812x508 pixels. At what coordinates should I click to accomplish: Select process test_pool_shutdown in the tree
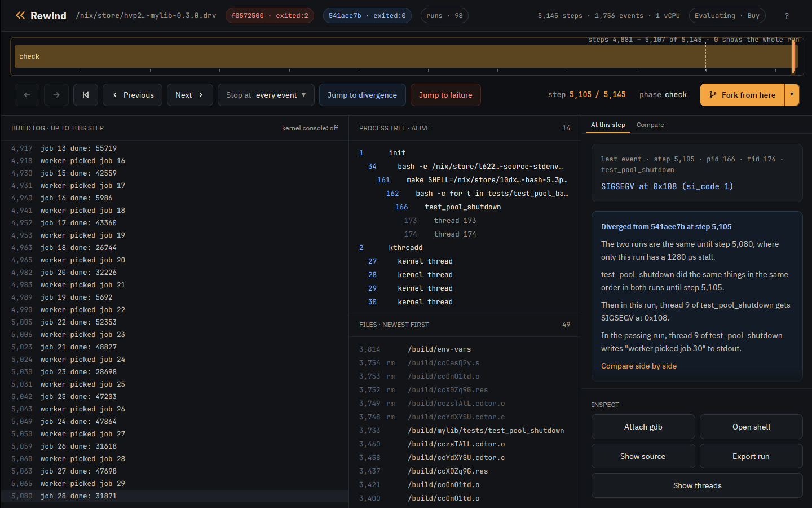(463, 207)
